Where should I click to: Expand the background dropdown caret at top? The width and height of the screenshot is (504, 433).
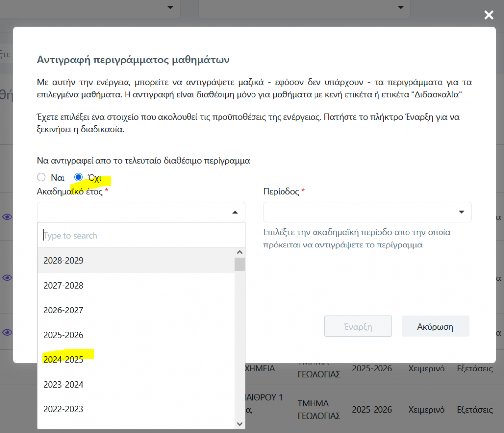[170, 7]
